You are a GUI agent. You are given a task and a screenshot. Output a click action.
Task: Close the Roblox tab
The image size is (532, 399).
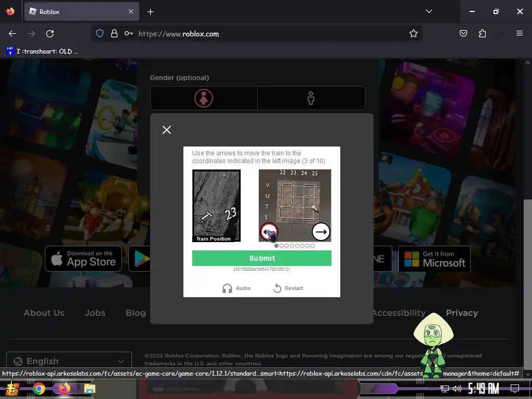[131, 11]
